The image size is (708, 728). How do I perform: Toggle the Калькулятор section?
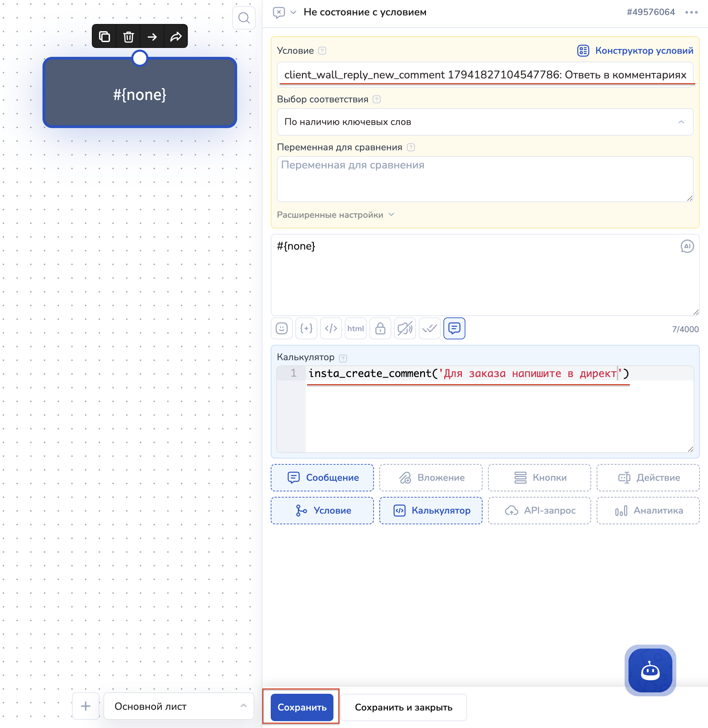point(431,511)
